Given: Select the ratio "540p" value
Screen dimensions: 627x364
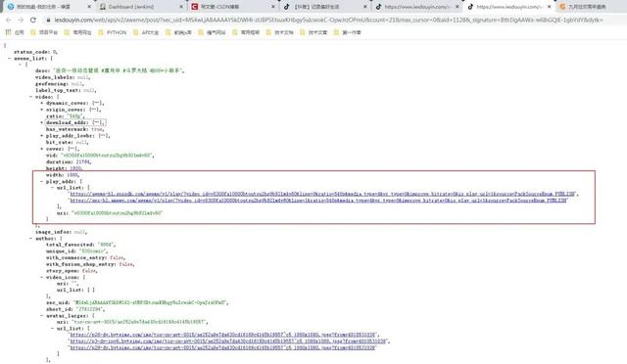Looking at the screenshot, I should pos(74,116).
